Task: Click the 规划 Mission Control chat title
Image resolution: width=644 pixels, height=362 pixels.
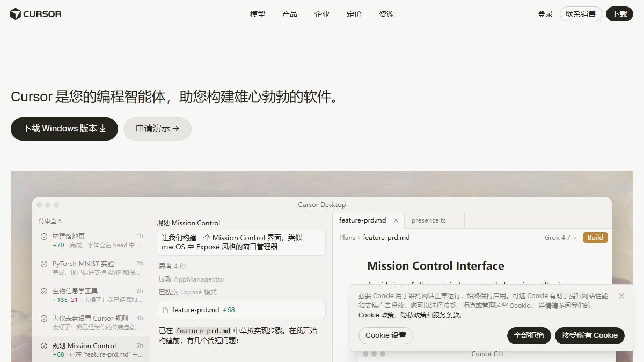Action: (x=188, y=223)
